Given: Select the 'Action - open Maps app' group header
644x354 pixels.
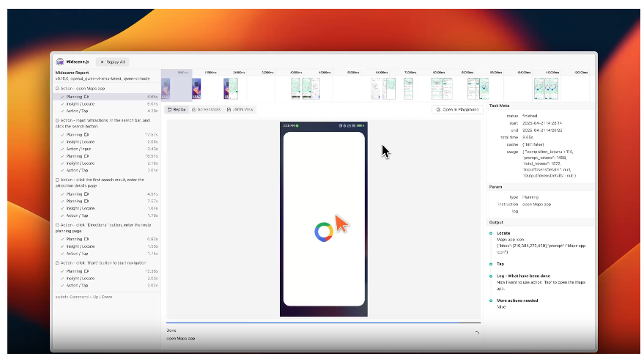Looking at the screenshot, I should click(80, 88).
